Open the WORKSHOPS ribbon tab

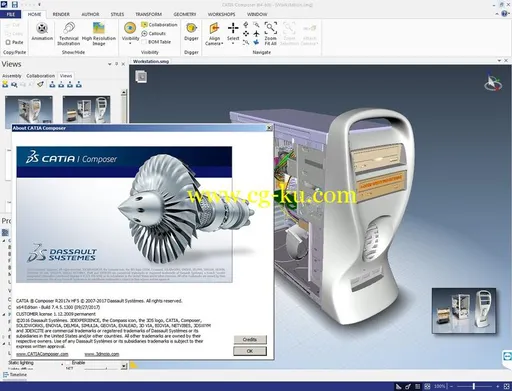221,14
